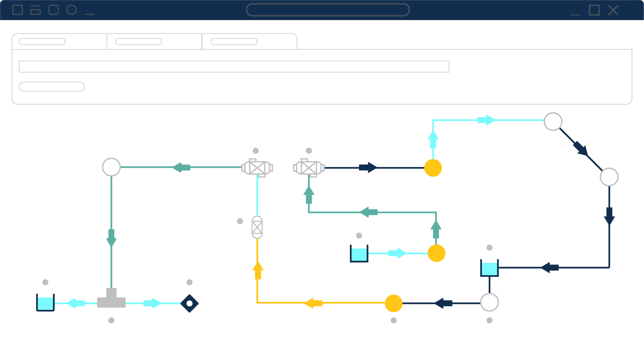Toggle the status dot above the left pump
This screenshot has width=644, height=362.
pyautogui.click(x=256, y=151)
